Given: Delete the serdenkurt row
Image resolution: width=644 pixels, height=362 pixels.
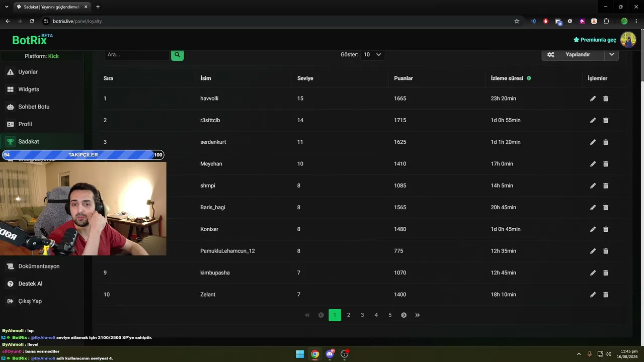Looking at the screenshot, I should tap(606, 142).
